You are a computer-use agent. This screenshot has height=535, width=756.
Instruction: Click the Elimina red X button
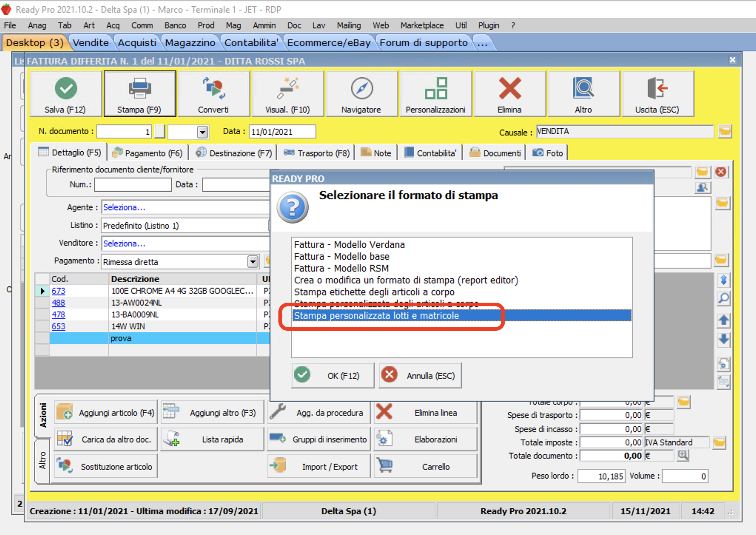pyautogui.click(x=510, y=94)
